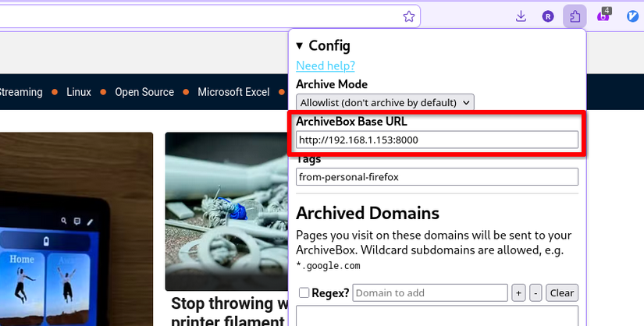Bookmark this page with the star icon
The image size is (644, 326).
[x=409, y=16]
